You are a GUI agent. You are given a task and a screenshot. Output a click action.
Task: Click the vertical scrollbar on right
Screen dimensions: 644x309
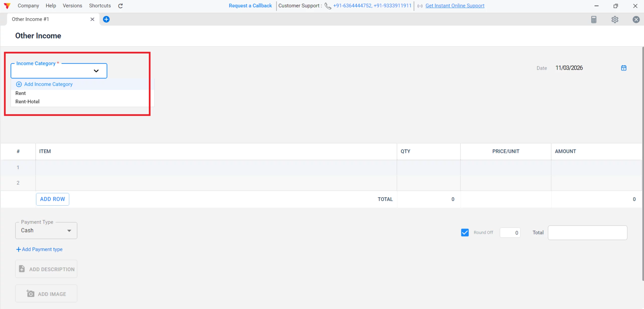(x=643, y=163)
